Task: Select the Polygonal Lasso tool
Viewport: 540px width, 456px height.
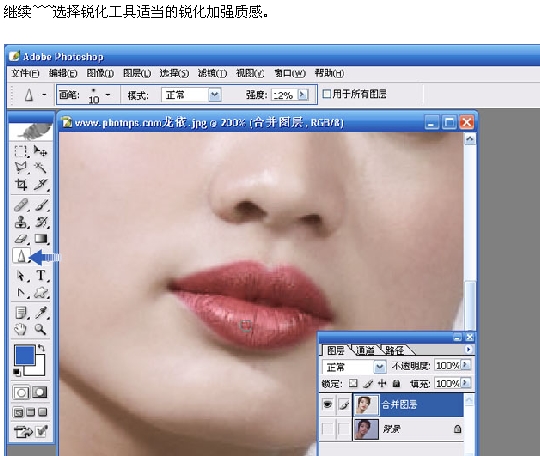Action: point(21,168)
